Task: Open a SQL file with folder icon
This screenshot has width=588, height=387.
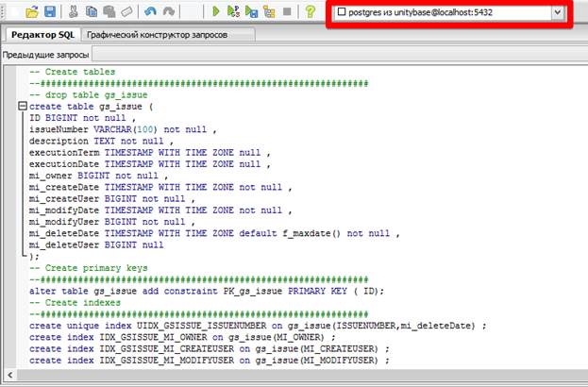Action: [32, 11]
